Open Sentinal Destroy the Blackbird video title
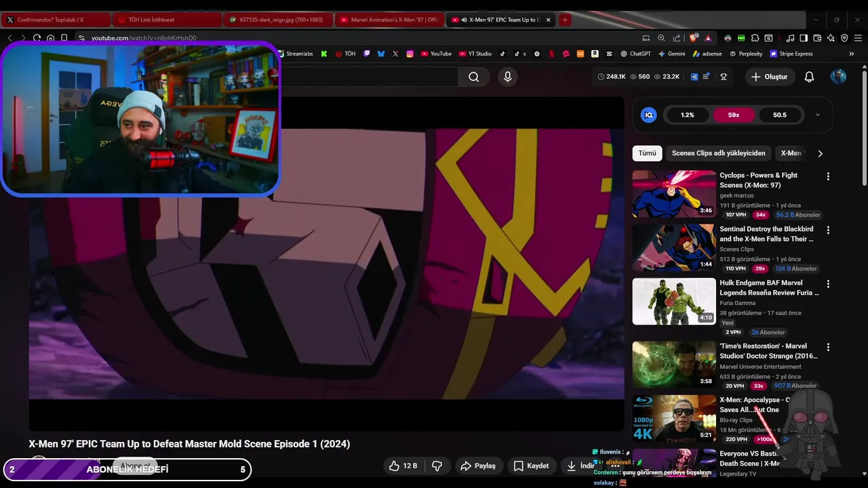Screen dimensions: 868x488 click(x=766, y=234)
